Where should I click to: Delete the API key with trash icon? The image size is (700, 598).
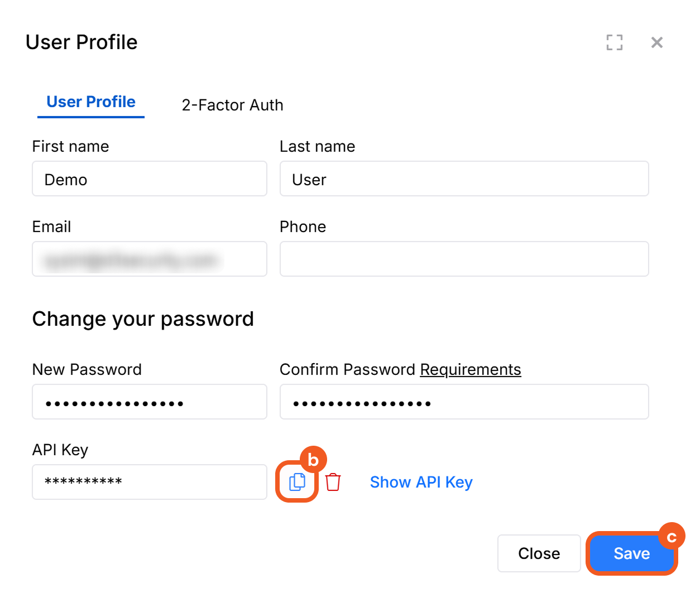(333, 482)
